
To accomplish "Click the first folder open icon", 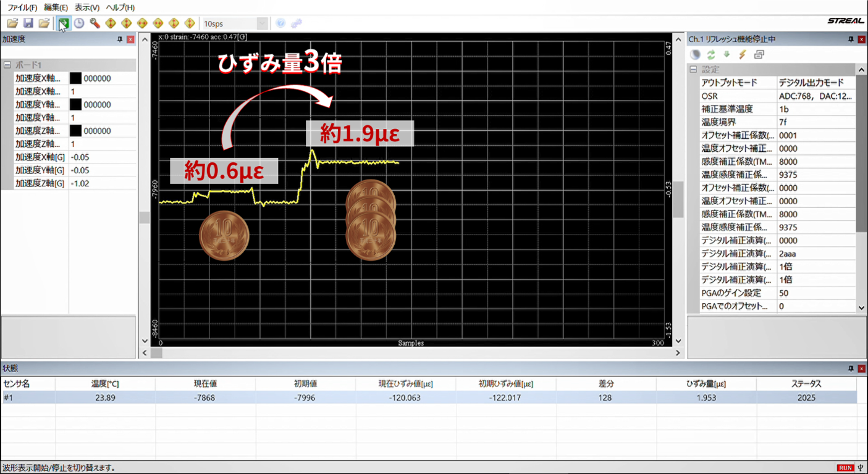I will (x=12, y=23).
